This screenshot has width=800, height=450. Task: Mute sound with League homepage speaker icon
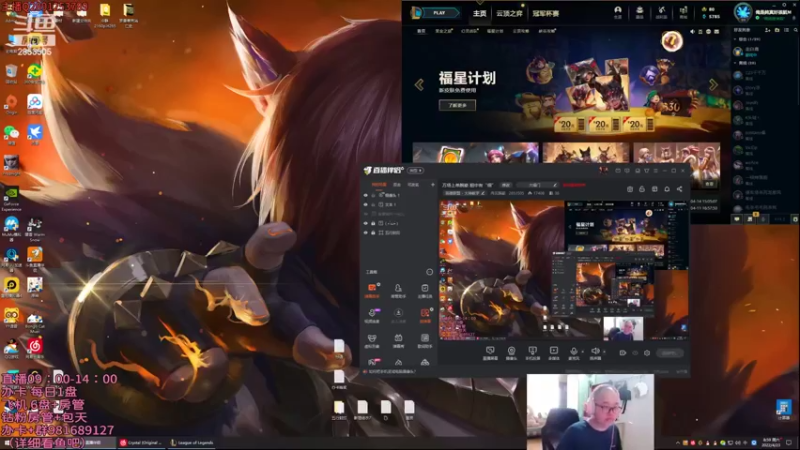pyautogui.click(x=692, y=31)
